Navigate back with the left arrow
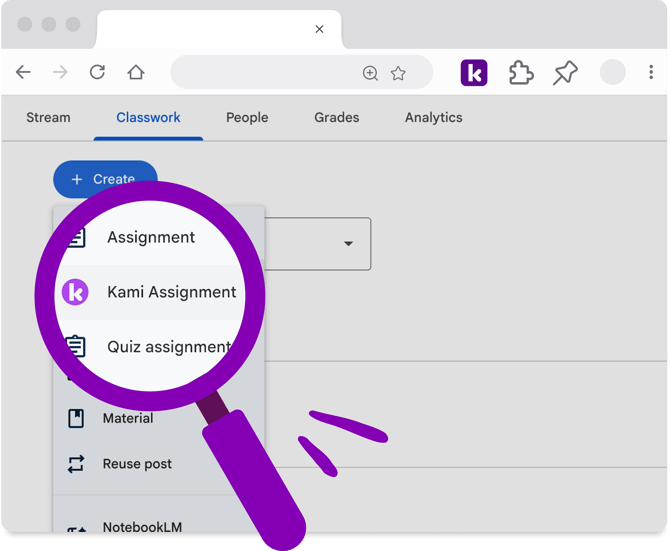The height and width of the screenshot is (551, 670). tap(23, 72)
